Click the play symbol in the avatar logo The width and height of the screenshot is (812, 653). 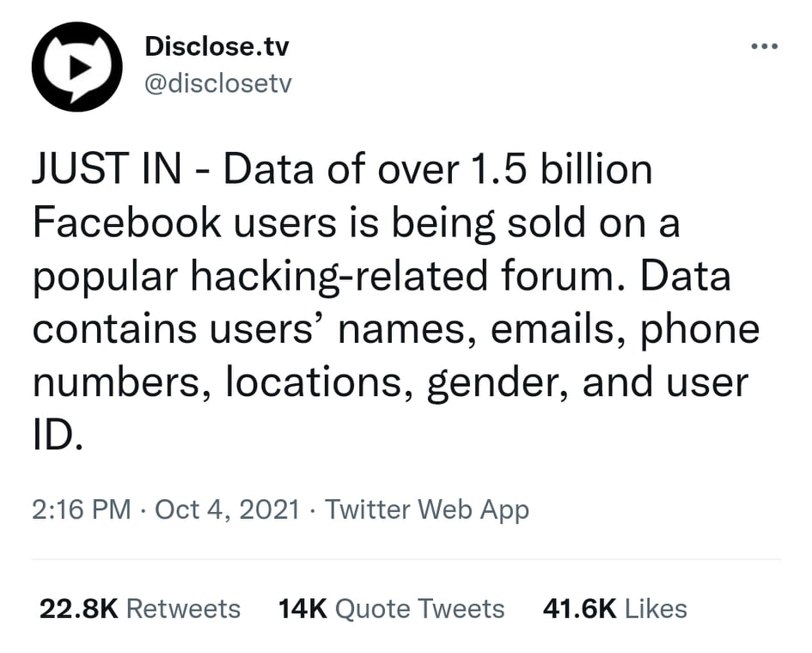coord(80,67)
